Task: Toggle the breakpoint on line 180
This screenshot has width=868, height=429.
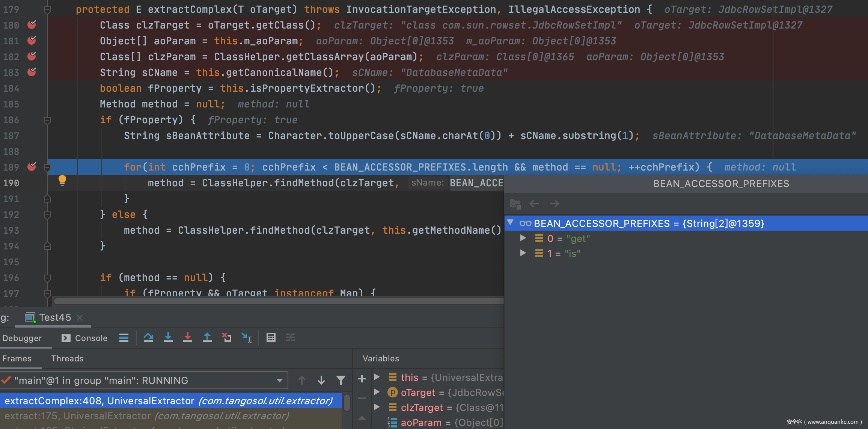Action: coord(32,25)
